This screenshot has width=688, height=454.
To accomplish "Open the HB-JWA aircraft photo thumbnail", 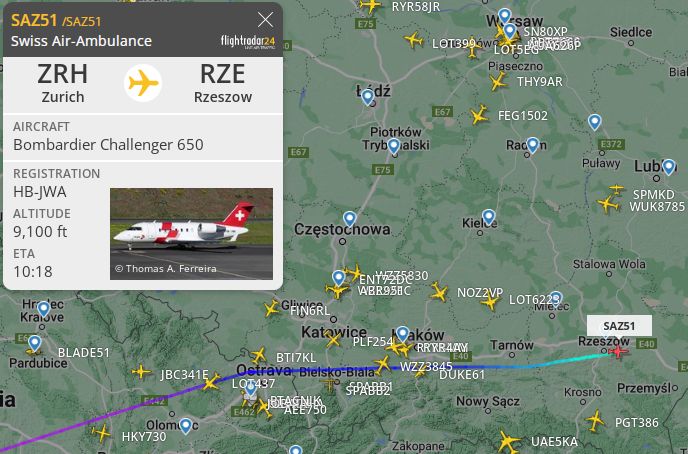I will (x=191, y=234).
